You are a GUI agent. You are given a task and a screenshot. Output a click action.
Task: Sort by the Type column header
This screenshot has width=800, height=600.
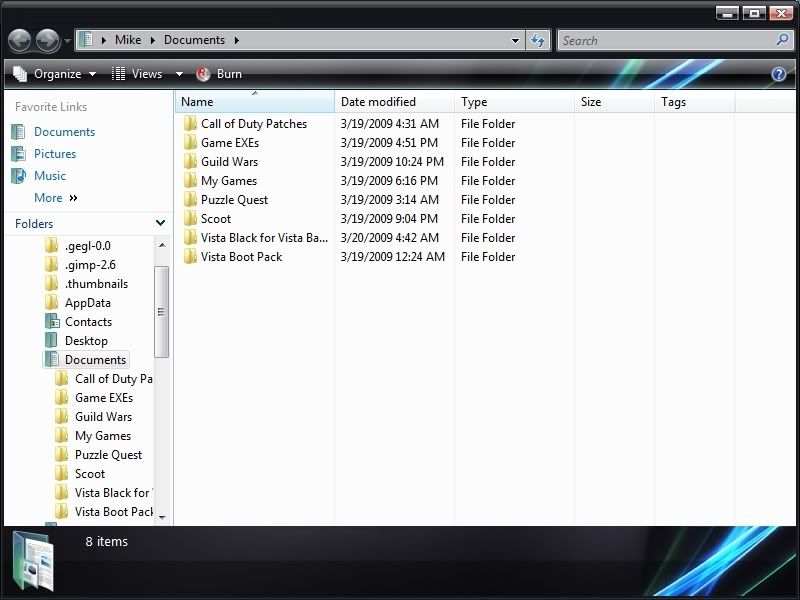tap(514, 102)
